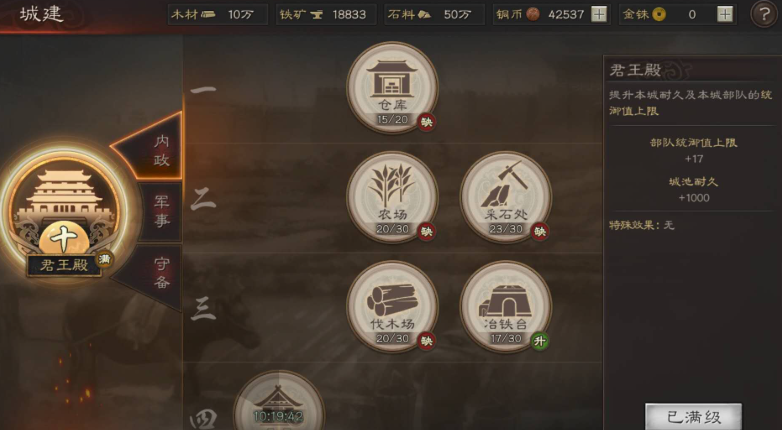
Task: Click the 满 badge beside 君王殿 label
Action: pos(104,259)
